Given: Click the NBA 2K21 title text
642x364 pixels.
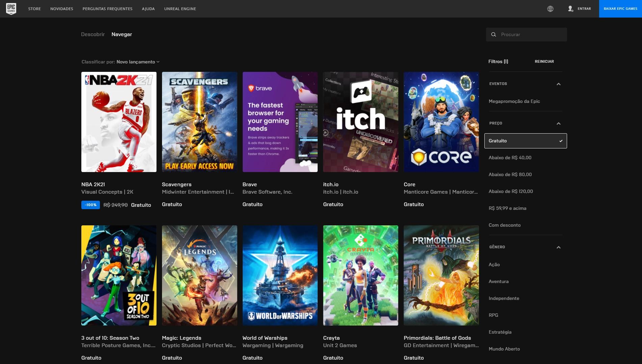Looking at the screenshot, I should pyautogui.click(x=93, y=185).
